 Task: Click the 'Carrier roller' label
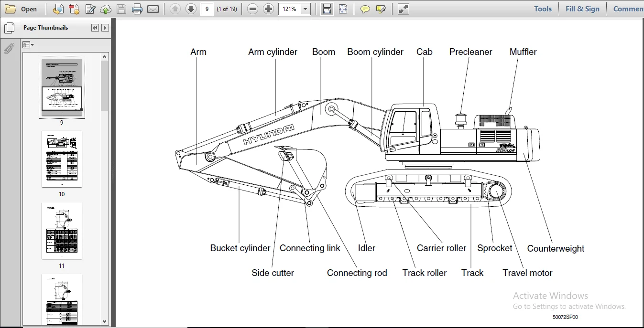(x=441, y=248)
